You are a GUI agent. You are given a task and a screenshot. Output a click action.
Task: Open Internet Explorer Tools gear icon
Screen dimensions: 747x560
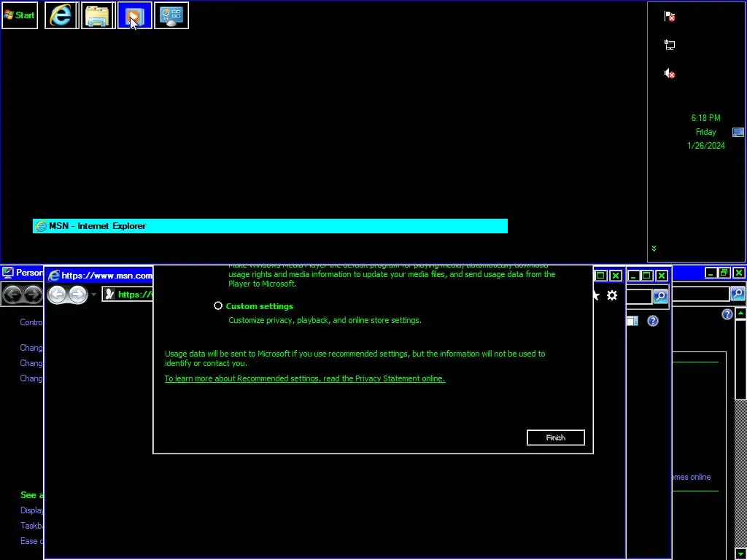click(x=612, y=296)
